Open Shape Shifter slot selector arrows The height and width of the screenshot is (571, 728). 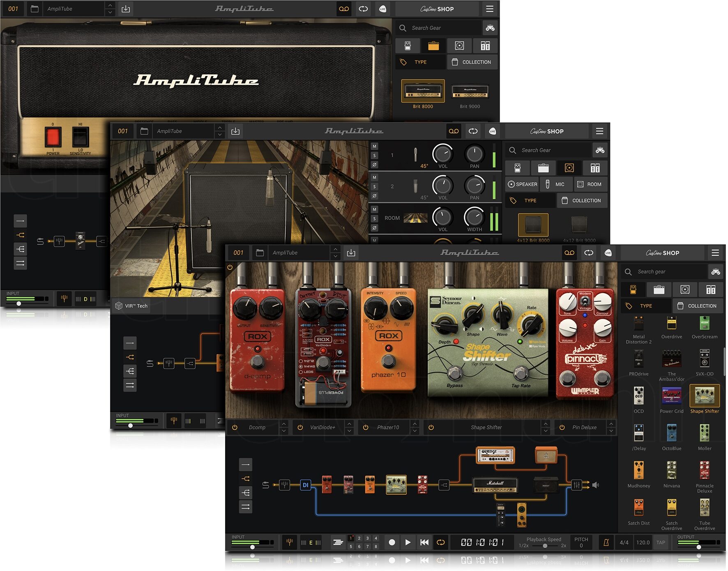(546, 427)
